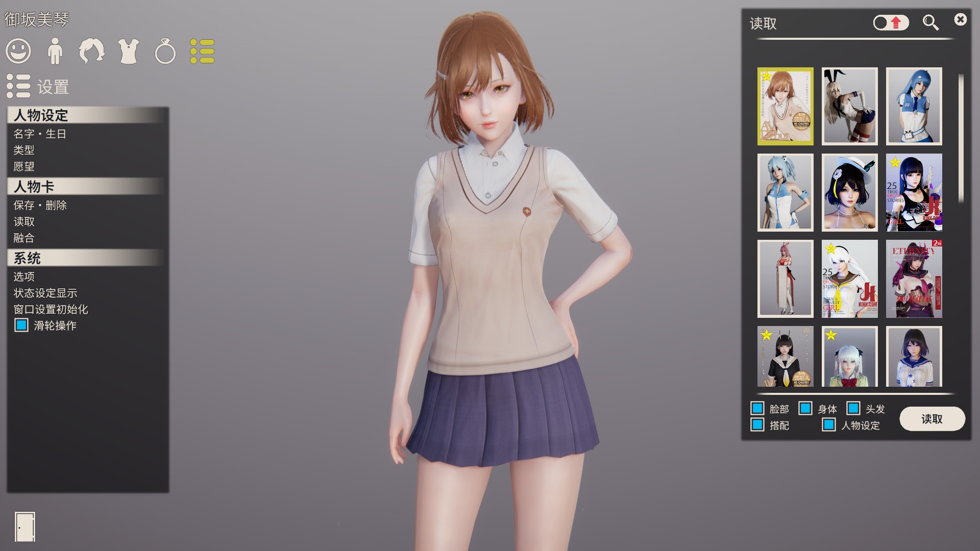The height and width of the screenshot is (551, 980).
Task: Toggle the 滑轮操作 checkbox
Action: point(21,325)
